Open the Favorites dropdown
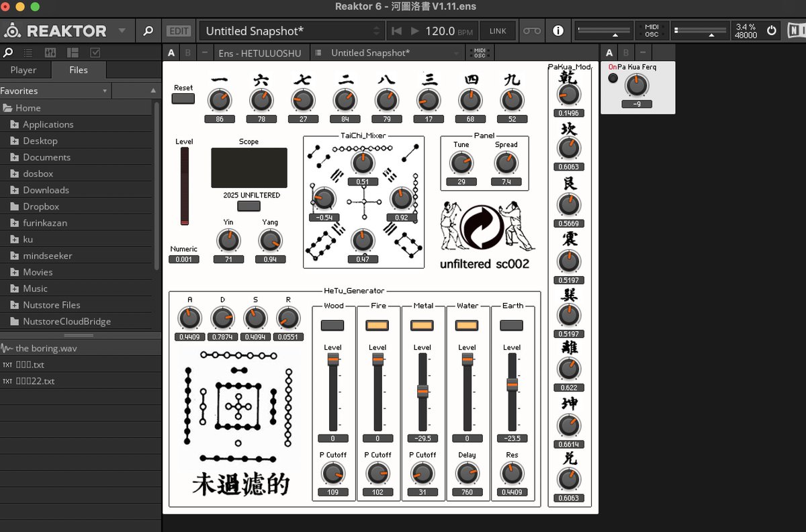Image resolution: width=806 pixels, height=532 pixels. pos(55,91)
